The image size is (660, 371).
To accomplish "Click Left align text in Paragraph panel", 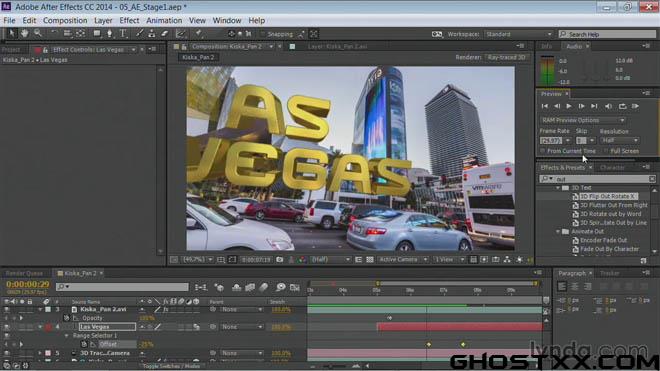I will click(x=562, y=287).
